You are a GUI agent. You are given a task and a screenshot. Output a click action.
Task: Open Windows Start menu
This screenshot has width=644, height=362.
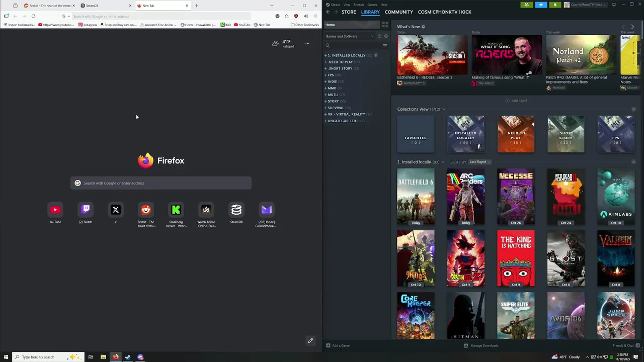[6, 357]
